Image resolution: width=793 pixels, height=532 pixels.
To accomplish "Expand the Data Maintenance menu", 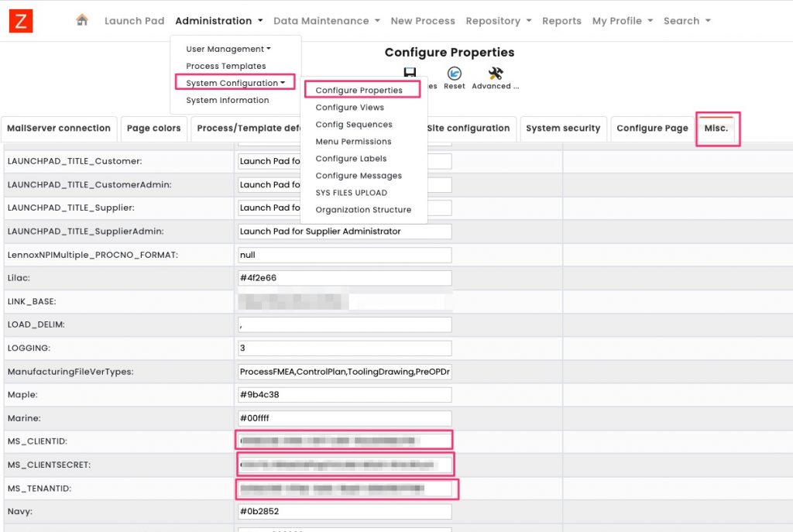I will click(x=327, y=21).
